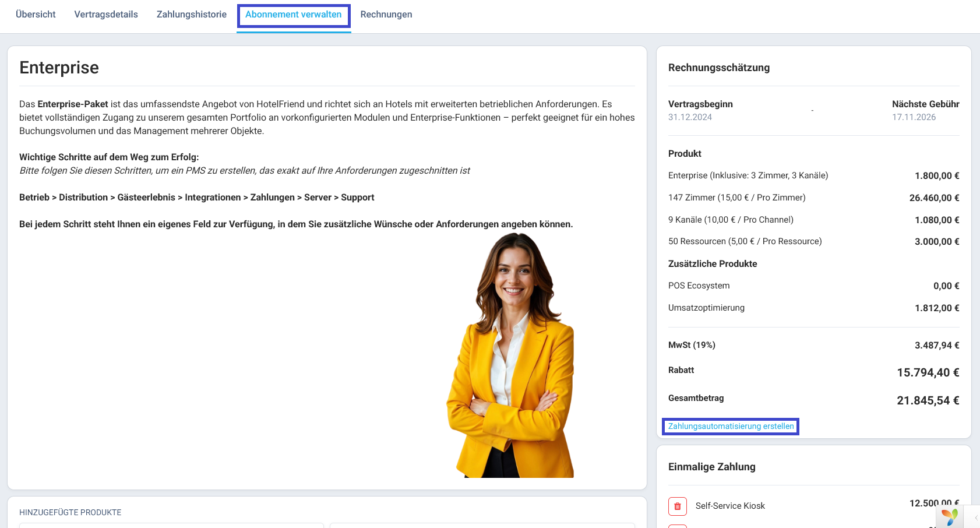Click the 1.080,00 € amount
The width and height of the screenshot is (980, 528).
click(x=937, y=220)
